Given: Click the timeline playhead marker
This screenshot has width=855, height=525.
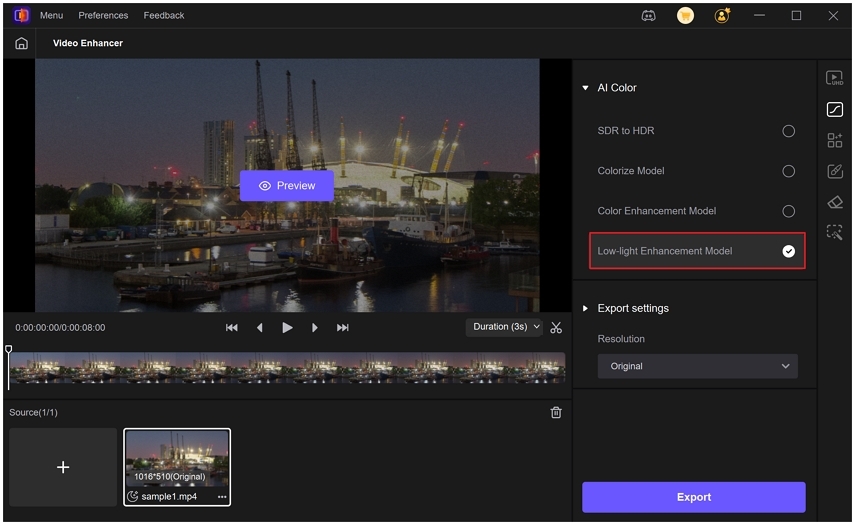Looking at the screenshot, I should coord(9,349).
